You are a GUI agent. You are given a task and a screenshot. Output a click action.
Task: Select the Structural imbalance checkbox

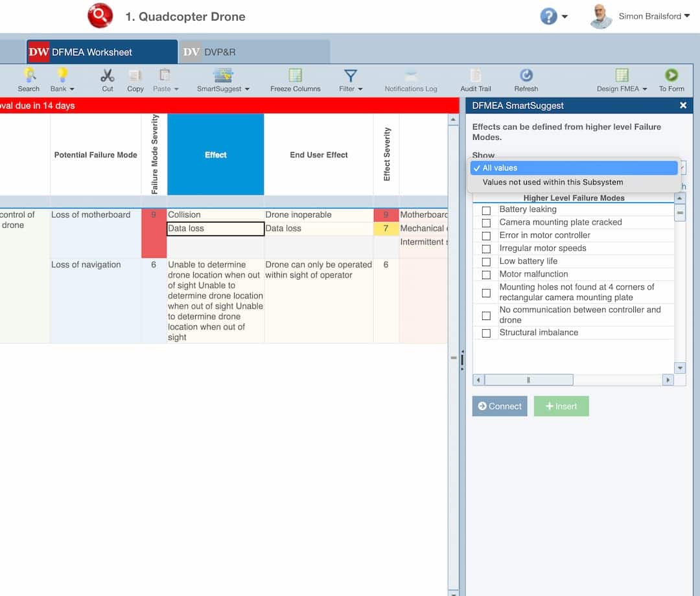(x=485, y=333)
